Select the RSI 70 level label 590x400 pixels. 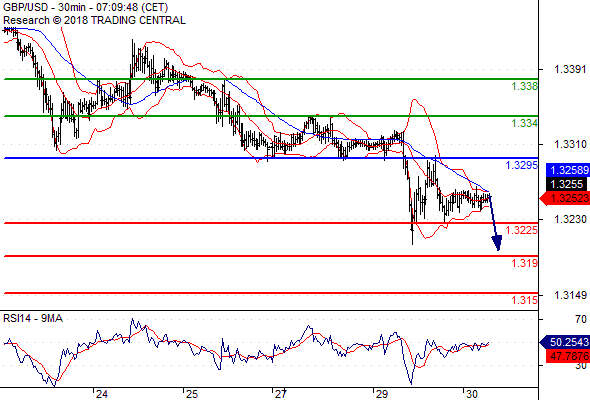(581, 319)
